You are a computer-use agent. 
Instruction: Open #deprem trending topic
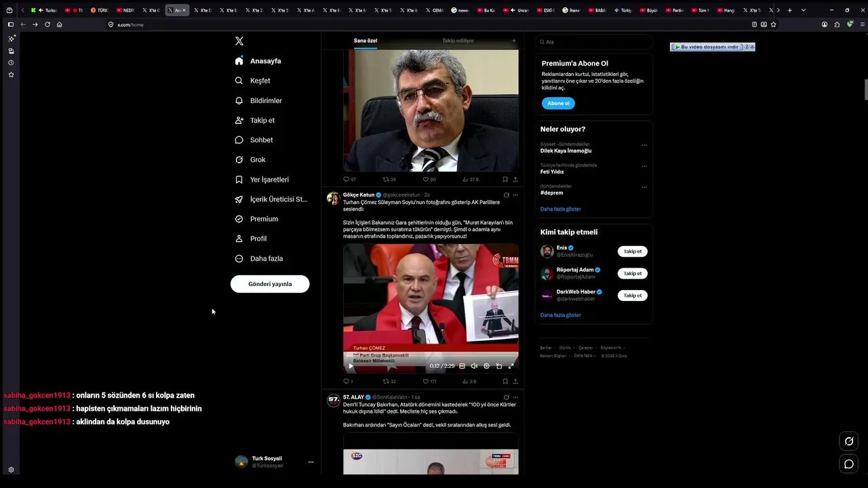552,193
